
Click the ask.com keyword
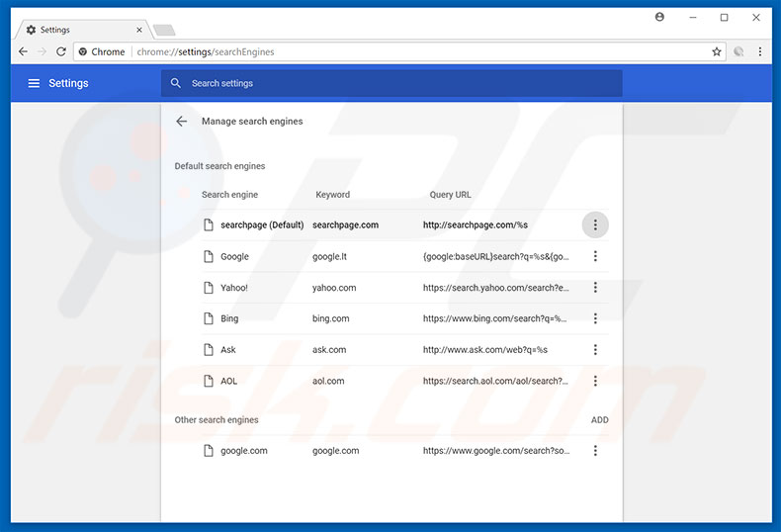329,350
